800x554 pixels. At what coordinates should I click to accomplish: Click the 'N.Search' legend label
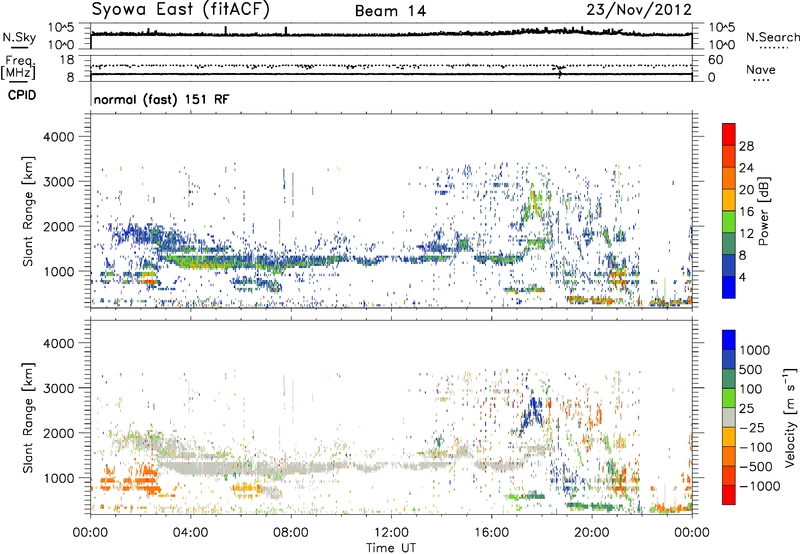tap(772, 37)
